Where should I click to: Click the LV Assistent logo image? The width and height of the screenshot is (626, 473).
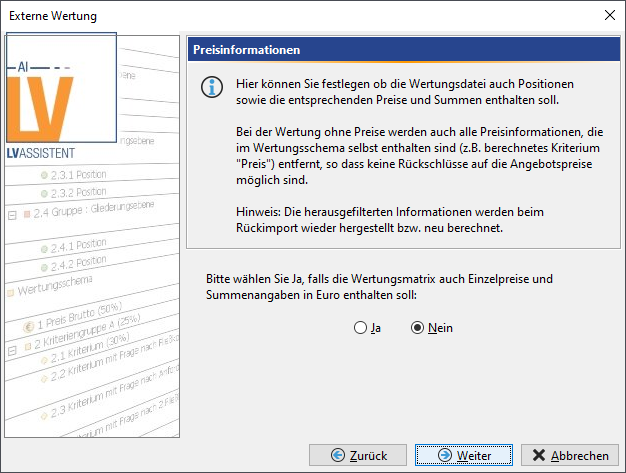[61, 87]
